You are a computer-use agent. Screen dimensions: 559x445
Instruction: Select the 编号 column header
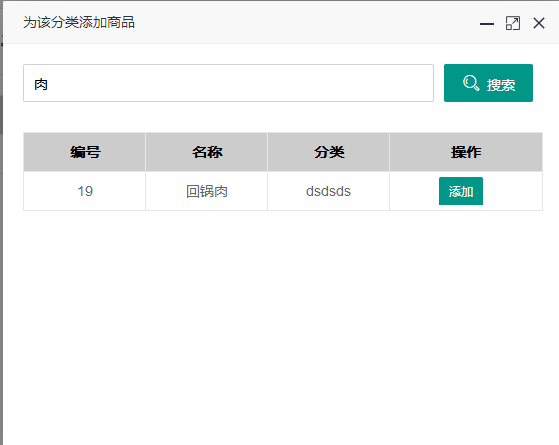(84, 152)
